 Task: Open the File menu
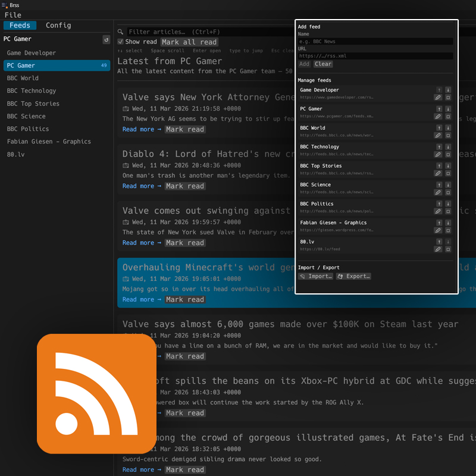(13, 15)
